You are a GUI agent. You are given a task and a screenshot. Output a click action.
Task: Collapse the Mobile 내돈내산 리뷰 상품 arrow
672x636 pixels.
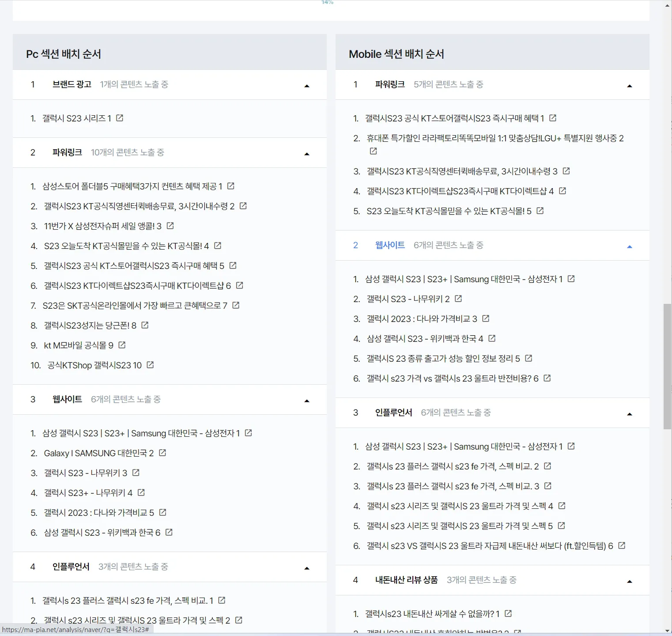tap(630, 581)
